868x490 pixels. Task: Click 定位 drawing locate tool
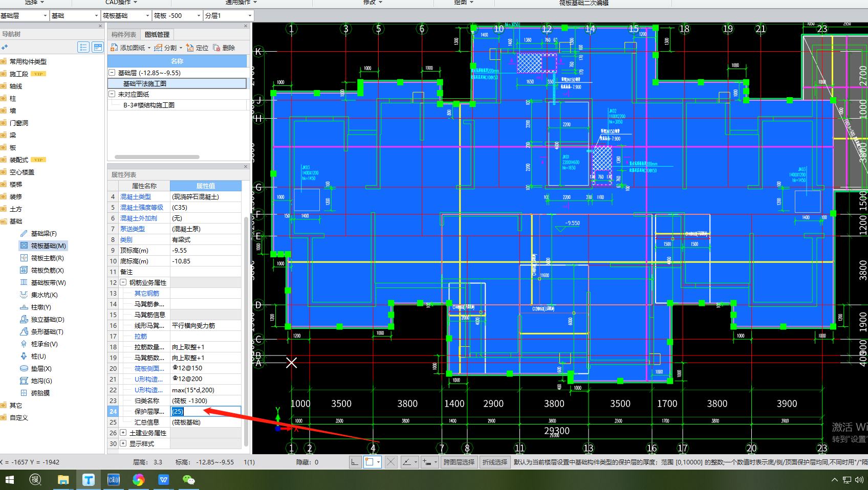pos(198,48)
